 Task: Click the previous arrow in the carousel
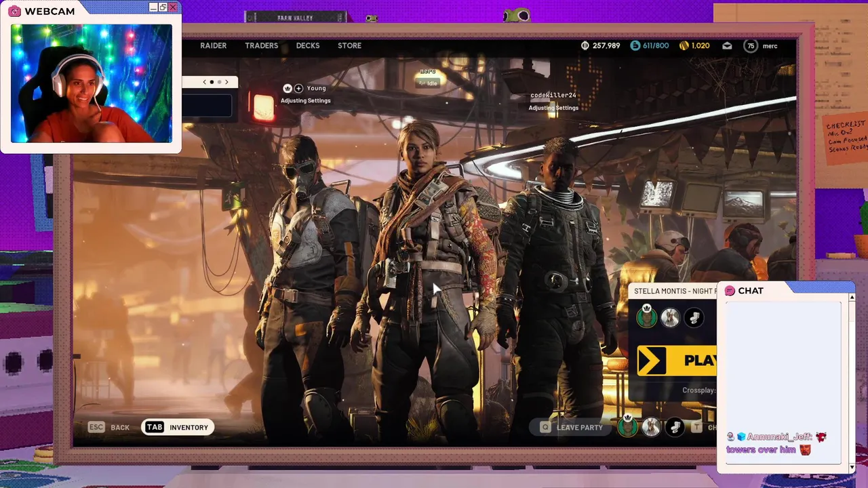point(205,82)
